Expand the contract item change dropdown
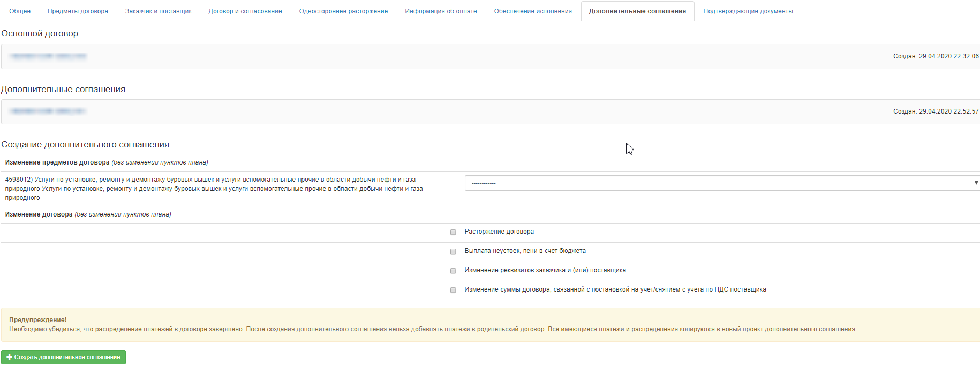This screenshot has height=372, width=980. 721,183
